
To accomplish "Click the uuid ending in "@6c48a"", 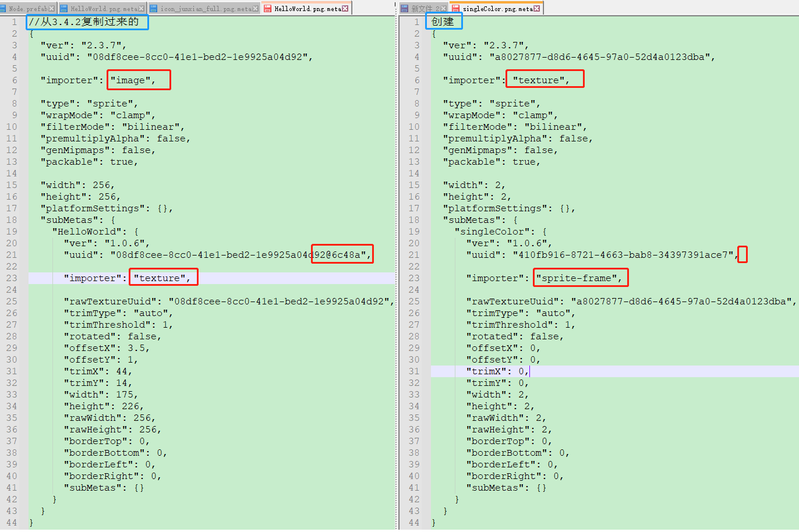I will coord(218,255).
